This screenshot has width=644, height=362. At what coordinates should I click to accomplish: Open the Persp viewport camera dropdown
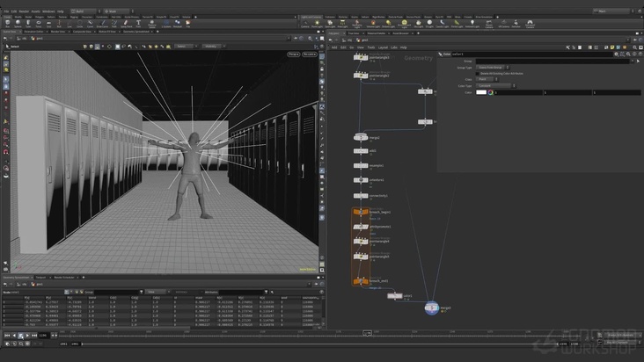pyautogui.click(x=293, y=54)
